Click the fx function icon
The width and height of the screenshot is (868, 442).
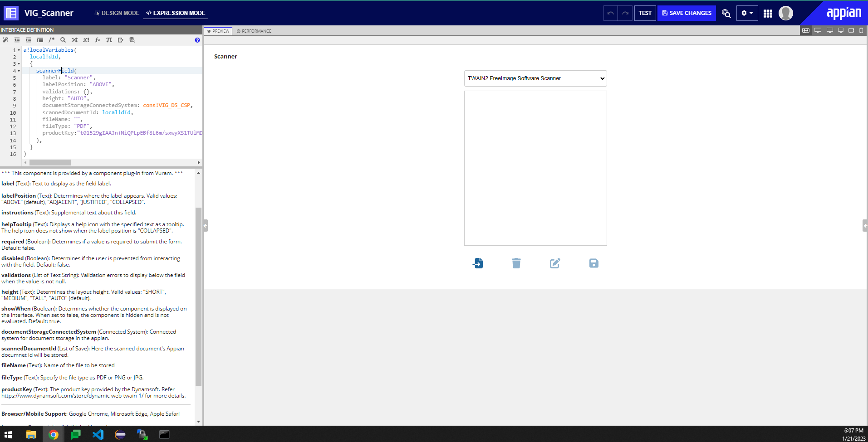pyautogui.click(x=98, y=40)
